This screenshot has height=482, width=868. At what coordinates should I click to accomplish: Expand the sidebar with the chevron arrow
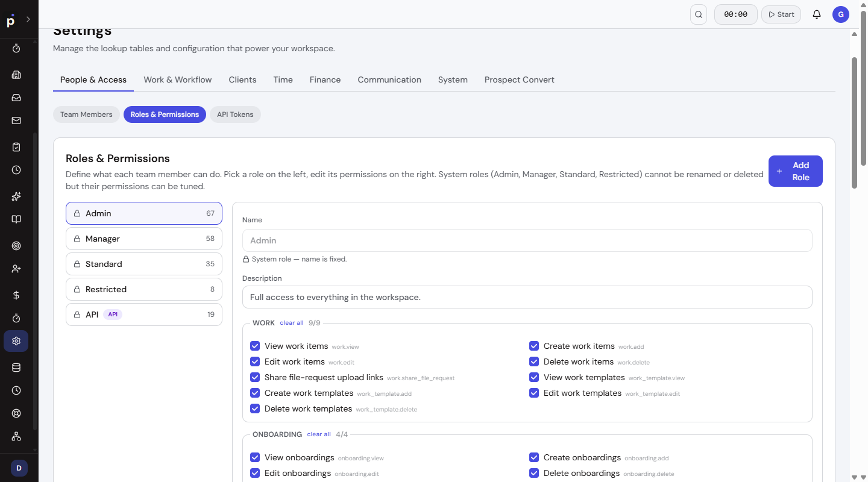point(28,19)
